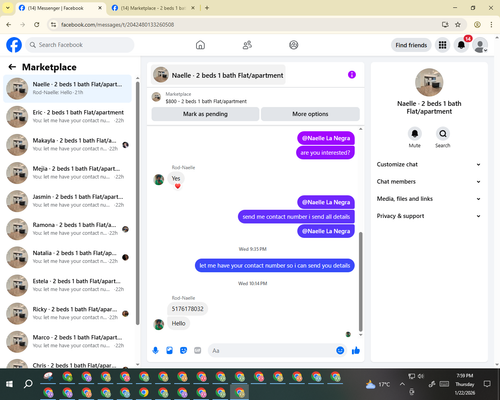Open the account avatar menu
Screen dimensions: 500x400
tap(480, 45)
